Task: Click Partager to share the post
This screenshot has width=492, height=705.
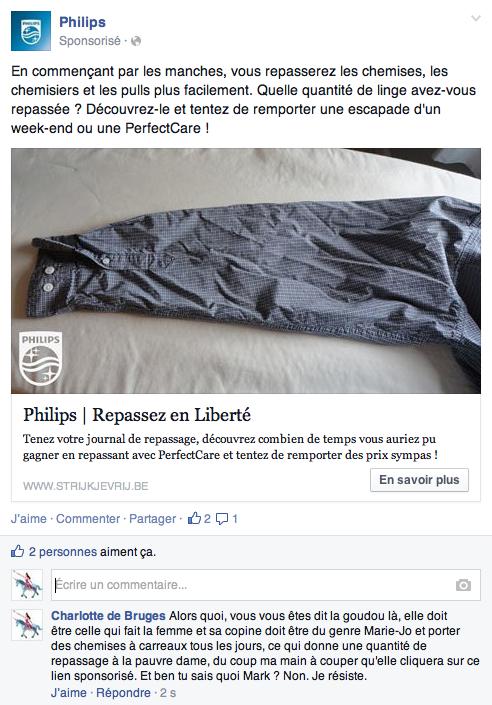Action: pos(152,519)
